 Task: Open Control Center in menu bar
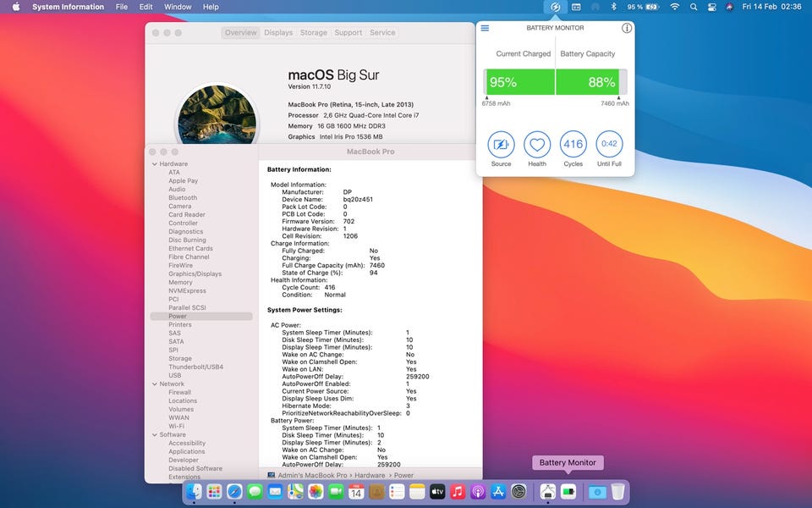711,7
